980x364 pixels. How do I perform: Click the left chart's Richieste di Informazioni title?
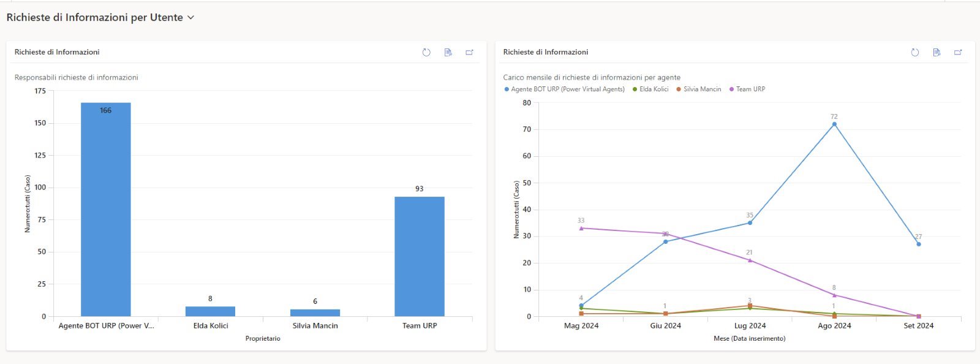click(57, 52)
